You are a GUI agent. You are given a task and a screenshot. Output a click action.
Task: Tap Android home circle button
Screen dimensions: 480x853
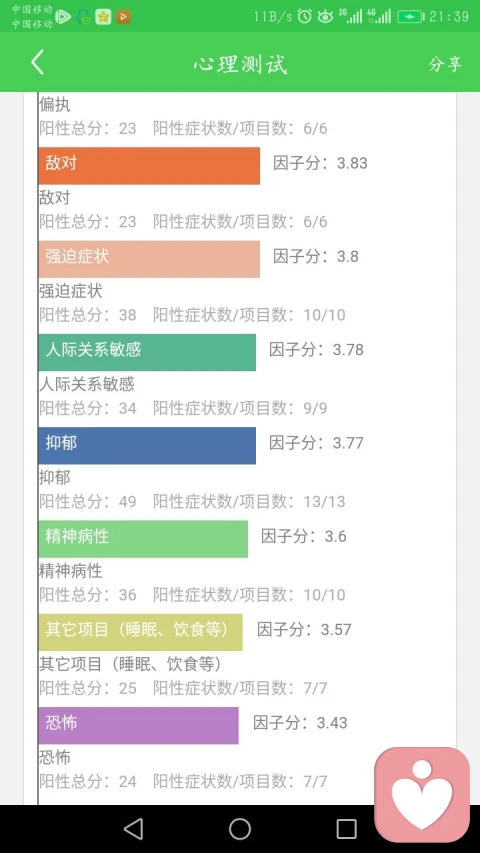pos(240,829)
